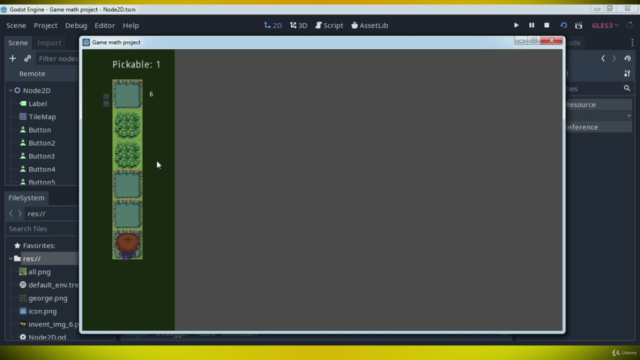Image resolution: width=640 pixels, height=360 pixels.
Task: Open the GLES3 renderer dropdown
Action: (605, 25)
